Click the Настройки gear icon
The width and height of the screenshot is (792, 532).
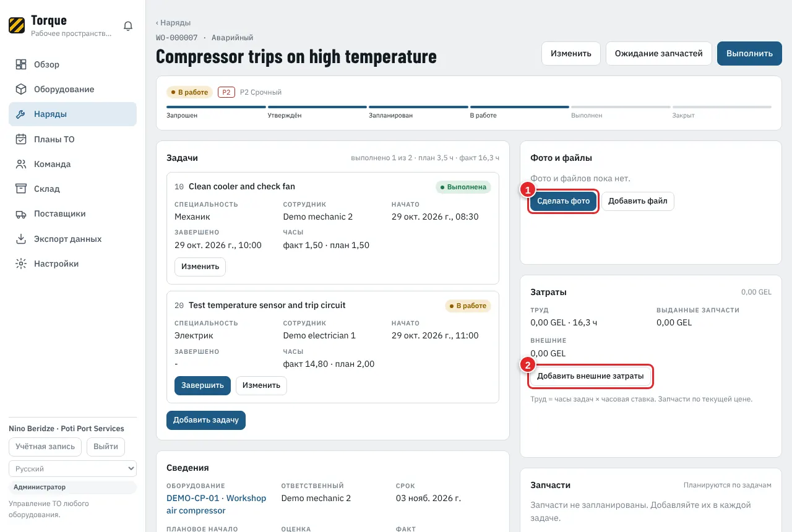pos(21,264)
